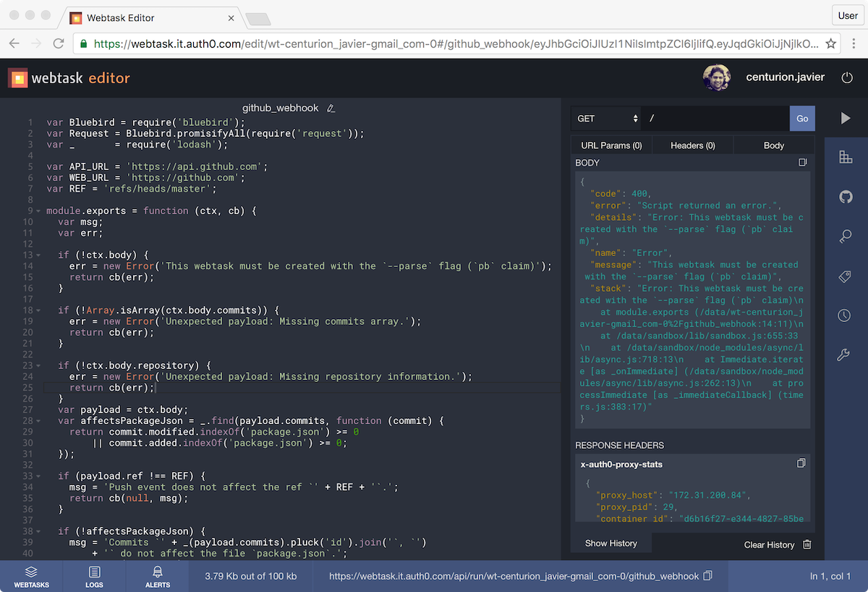Viewport: 868px width, 592px height.
Task: Open the Logs panel in the bottom bar
Action: (94, 576)
